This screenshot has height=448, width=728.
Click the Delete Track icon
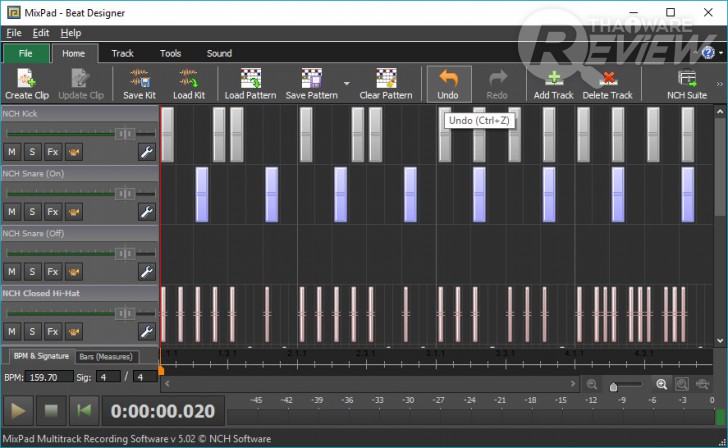tap(608, 78)
